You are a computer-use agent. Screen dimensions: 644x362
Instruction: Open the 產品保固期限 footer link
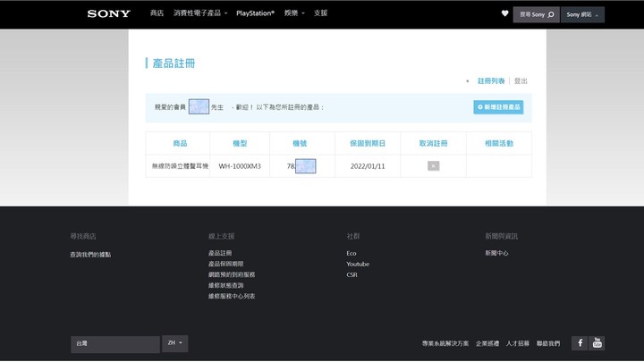(x=226, y=264)
